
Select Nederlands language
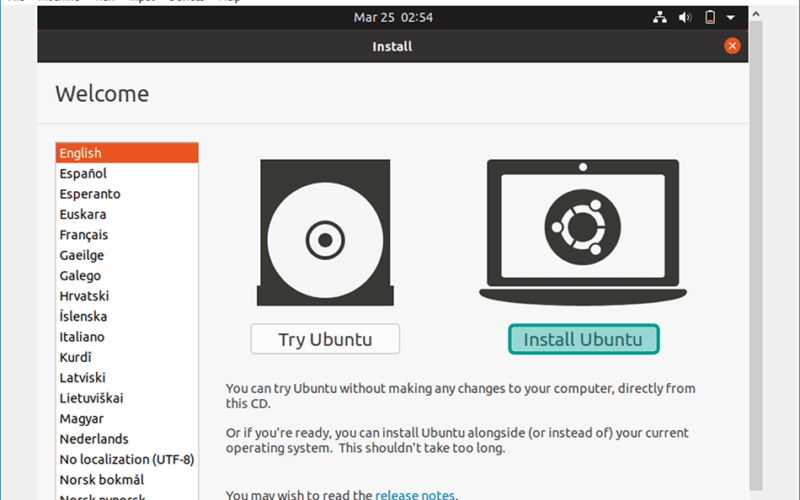[x=127, y=439]
